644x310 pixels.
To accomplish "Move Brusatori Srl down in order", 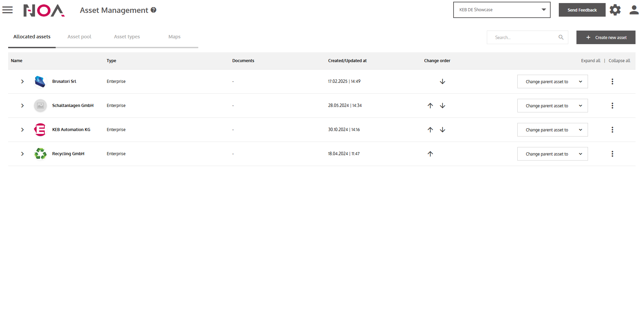I will (x=442, y=81).
